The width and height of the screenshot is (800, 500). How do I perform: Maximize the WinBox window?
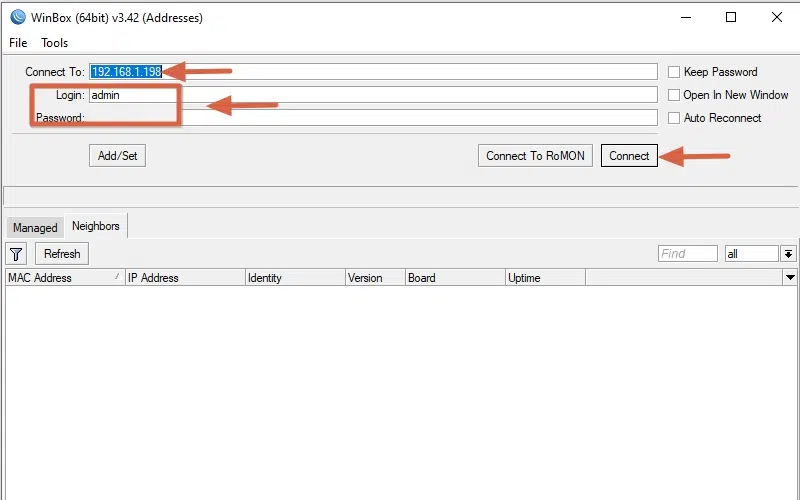pos(731,17)
